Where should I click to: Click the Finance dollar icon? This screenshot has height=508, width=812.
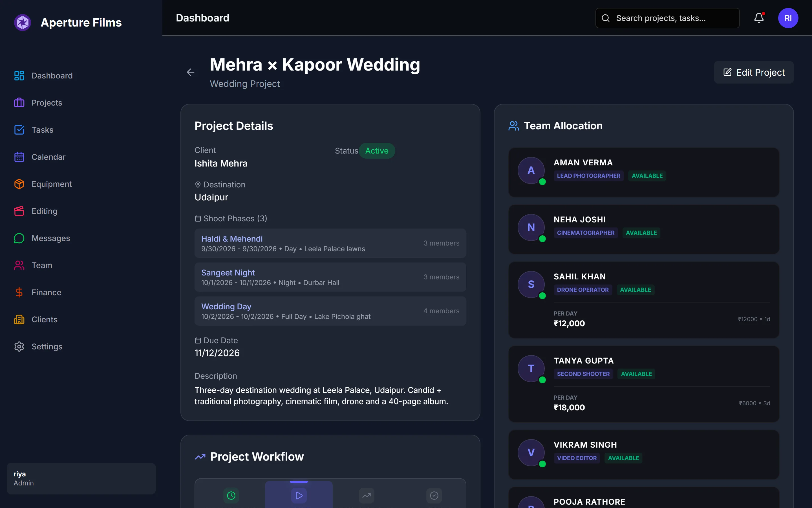[19, 292]
